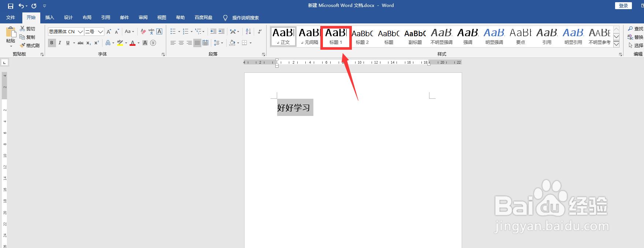
Task: Toggle justify alignment
Action: (x=197, y=43)
